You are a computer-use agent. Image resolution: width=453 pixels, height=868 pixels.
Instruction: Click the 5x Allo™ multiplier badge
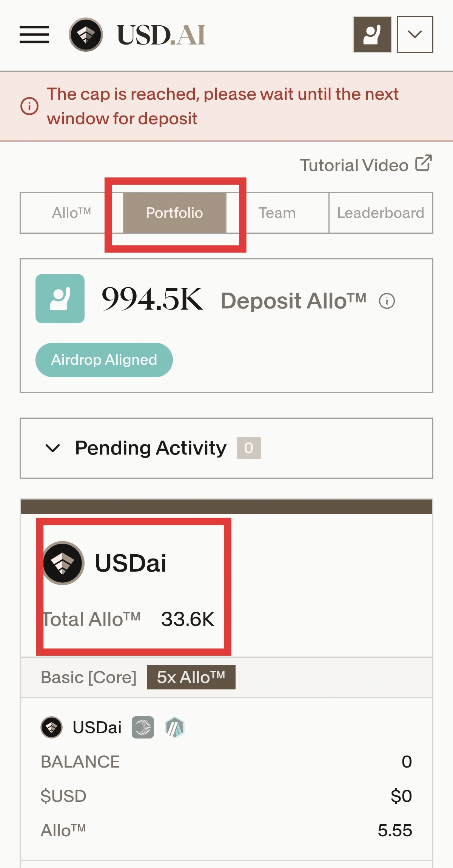[x=191, y=677]
